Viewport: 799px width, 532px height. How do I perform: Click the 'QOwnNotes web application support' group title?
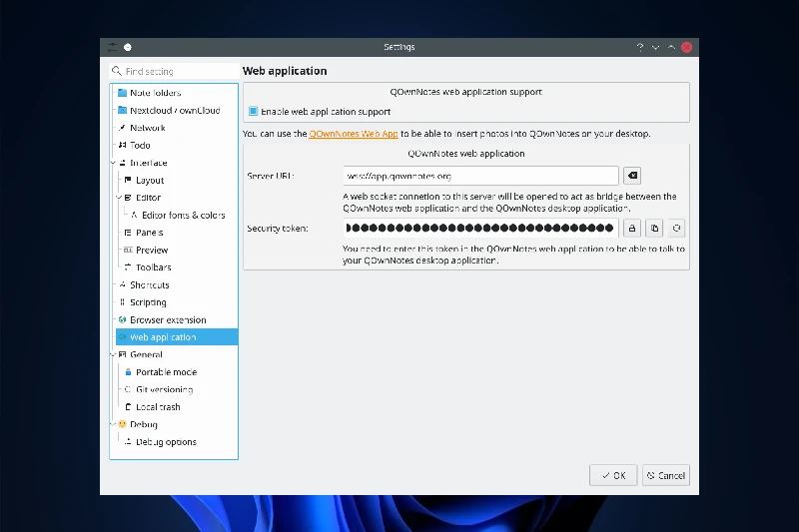(x=465, y=92)
